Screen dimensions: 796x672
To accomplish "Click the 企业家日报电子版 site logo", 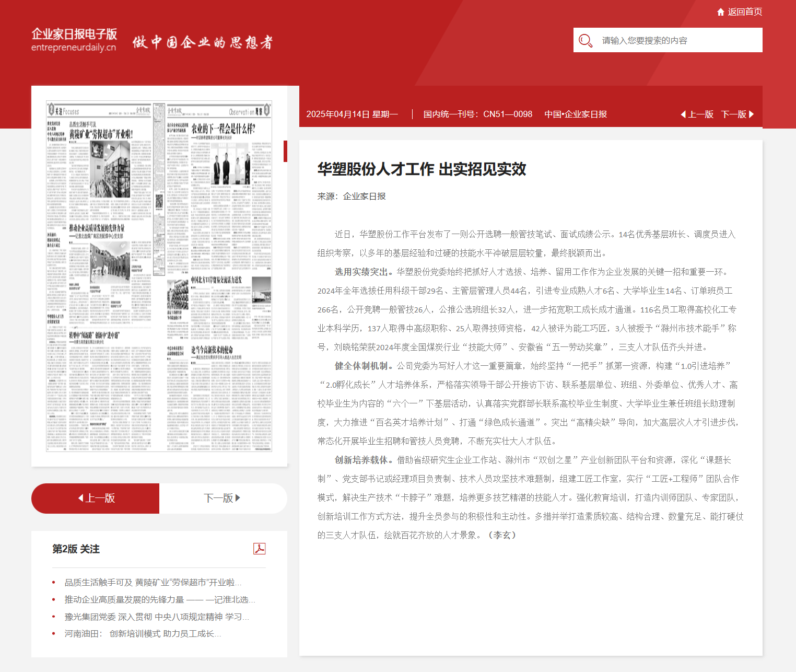I will (x=74, y=40).
